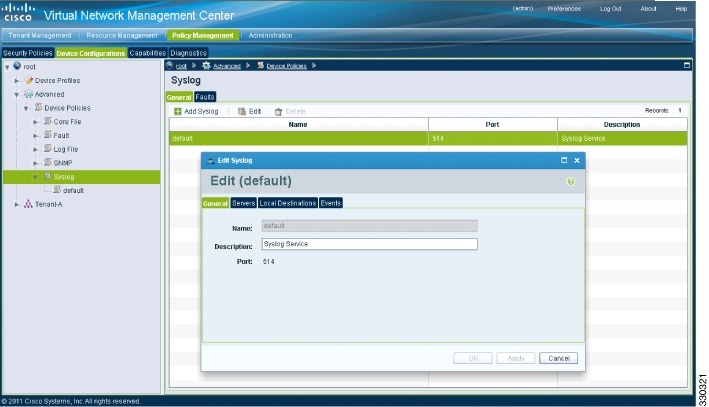Select the default row in syslog table
This screenshot has width=709, height=407.
click(428, 138)
